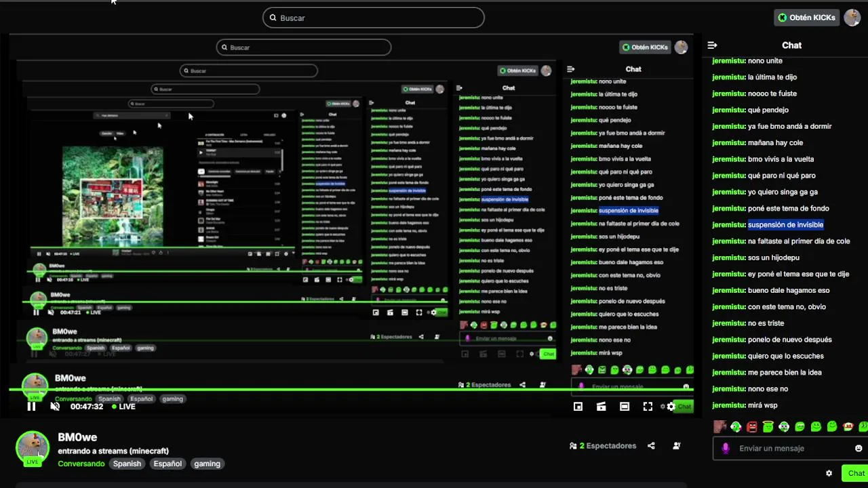Image resolution: width=868 pixels, height=488 pixels.
Task: Insert the eighth quick emote, green blob
Action: click(832, 427)
